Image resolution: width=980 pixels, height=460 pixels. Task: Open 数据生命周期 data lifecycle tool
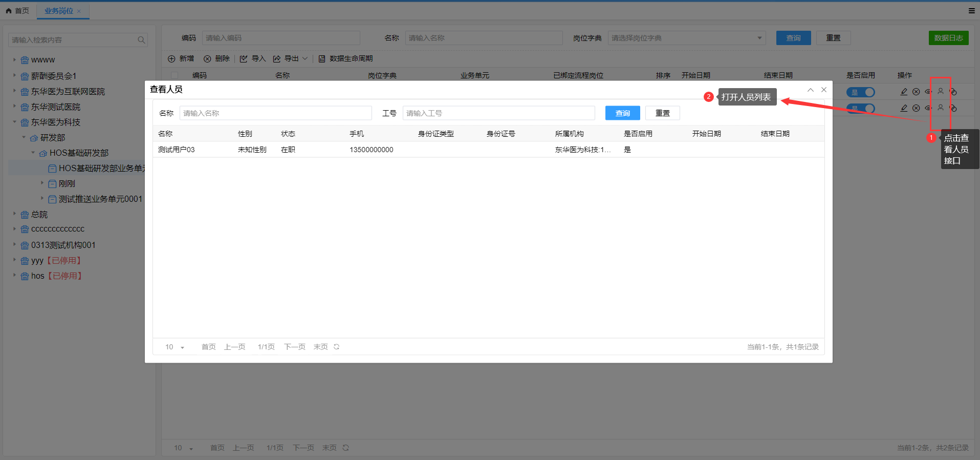[345, 59]
